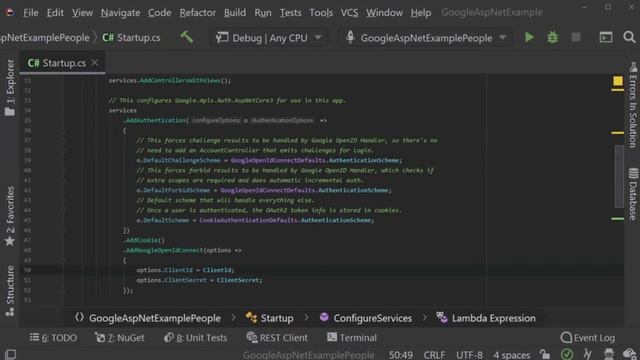The width and height of the screenshot is (640, 360).
Task: Open the VCS menu
Action: [349, 13]
